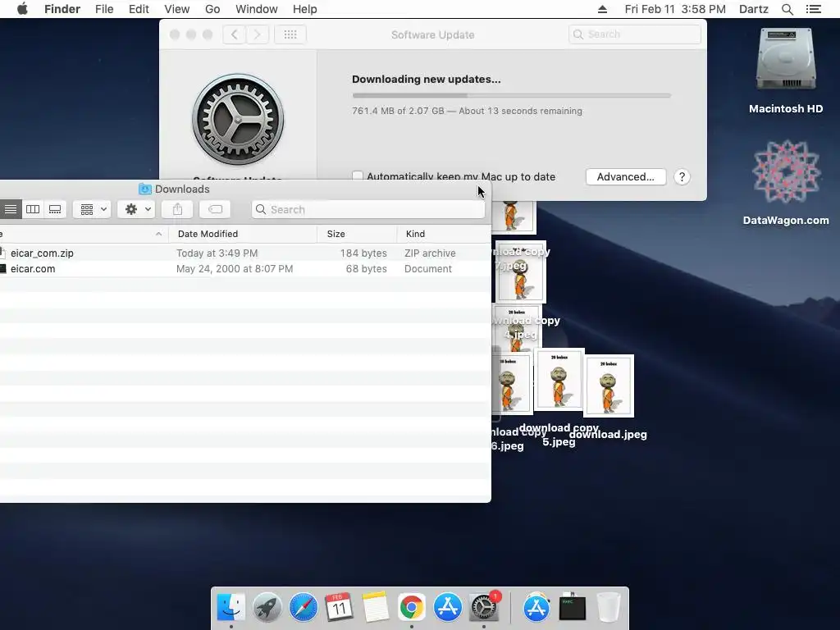
Task: Open the Edit menu
Action: click(139, 9)
